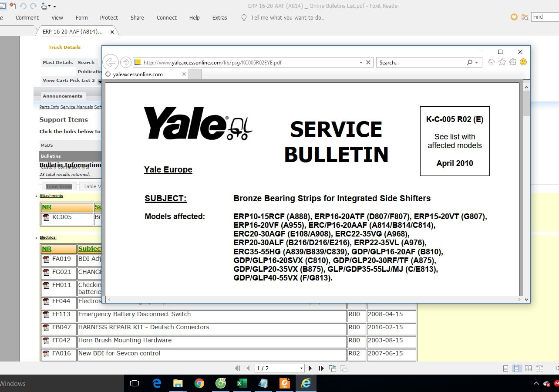Click the browser Home icon

(x=492, y=62)
